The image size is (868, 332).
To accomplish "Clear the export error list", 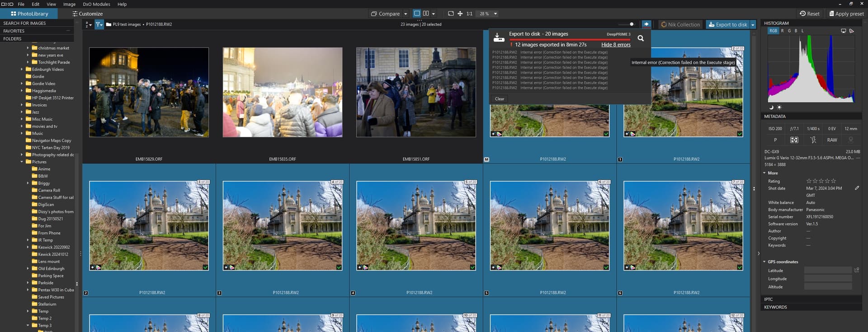I will point(500,98).
